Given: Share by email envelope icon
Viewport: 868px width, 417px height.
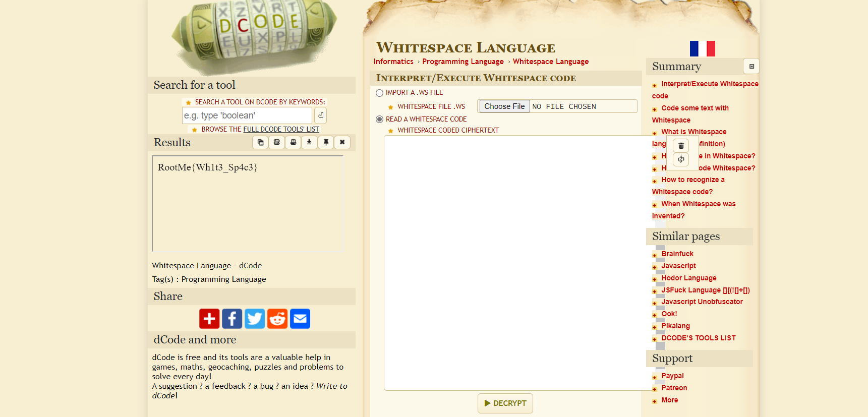Looking at the screenshot, I should pyautogui.click(x=300, y=319).
